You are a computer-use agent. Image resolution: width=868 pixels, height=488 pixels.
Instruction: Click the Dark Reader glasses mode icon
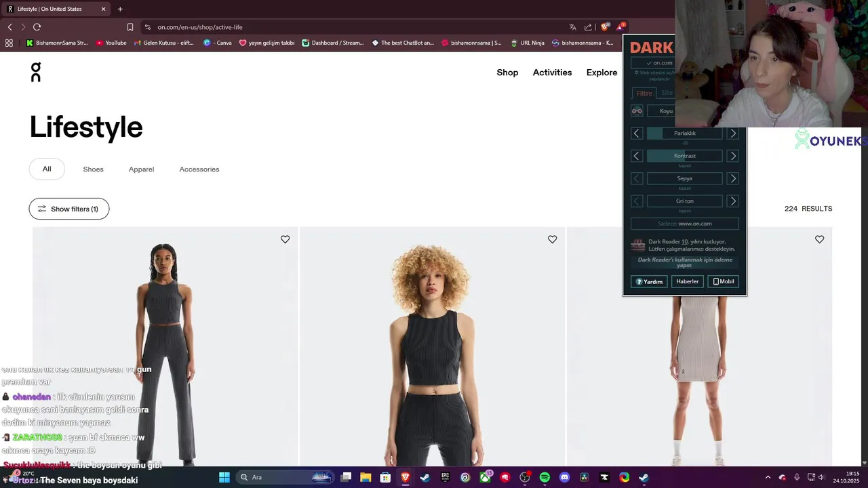[x=637, y=110]
